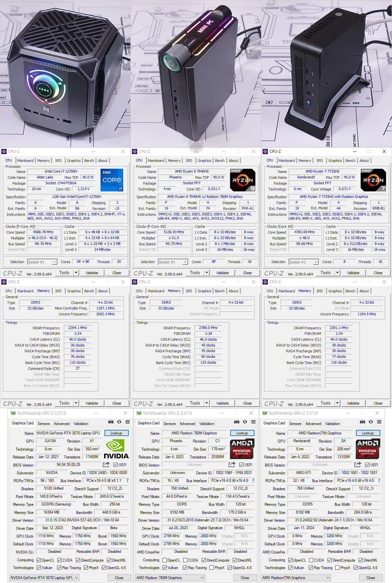
Task: Expand the Tools dropdown arrow in Ryzen 9 7940HS CPU-Z
Action: click(207, 273)
